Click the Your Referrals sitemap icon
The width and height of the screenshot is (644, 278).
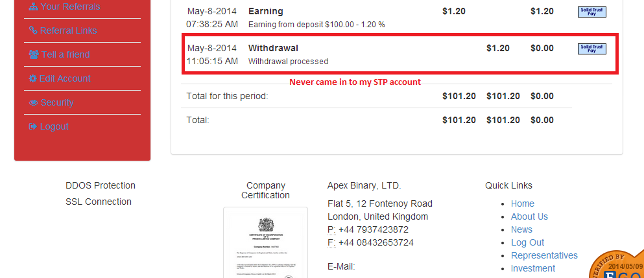point(33,7)
